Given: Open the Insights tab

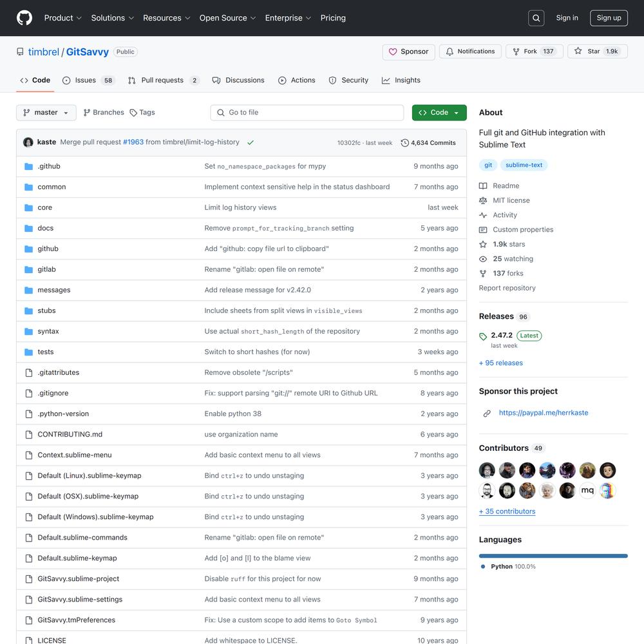Looking at the screenshot, I should pyautogui.click(x=401, y=80).
